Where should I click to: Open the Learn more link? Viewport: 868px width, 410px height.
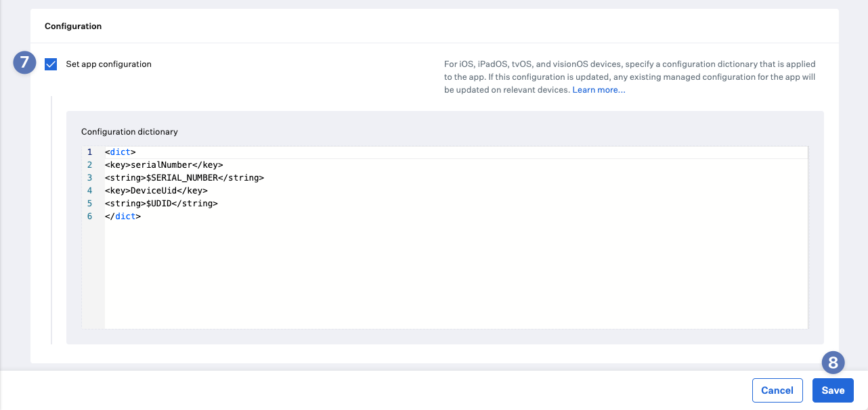pos(599,90)
